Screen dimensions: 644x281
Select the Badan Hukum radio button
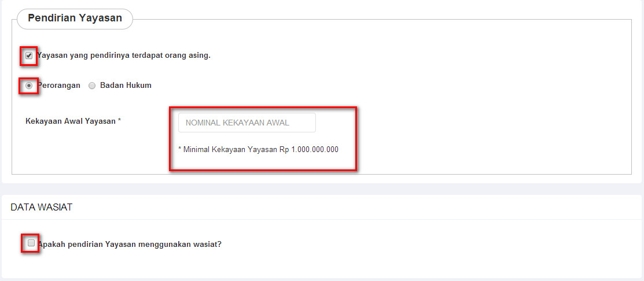point(92,86)
